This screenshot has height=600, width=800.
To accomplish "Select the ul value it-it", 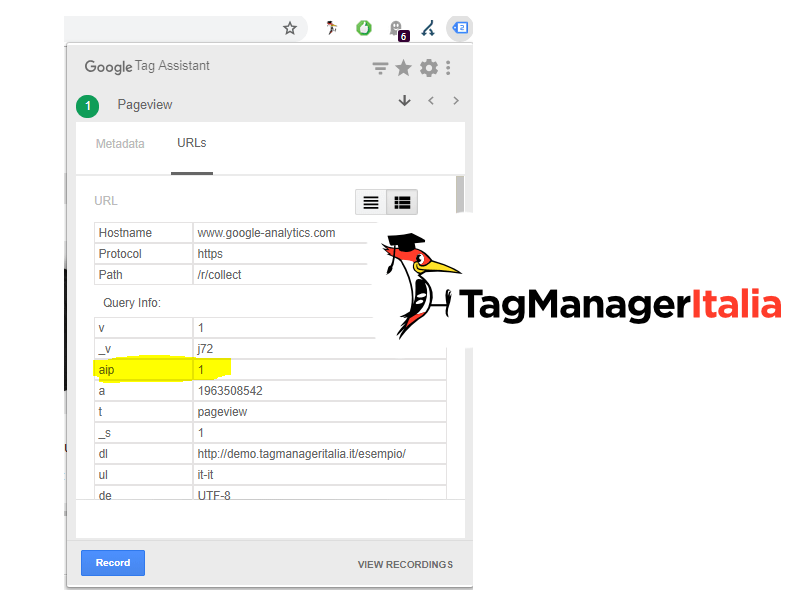I will [206, 474].
